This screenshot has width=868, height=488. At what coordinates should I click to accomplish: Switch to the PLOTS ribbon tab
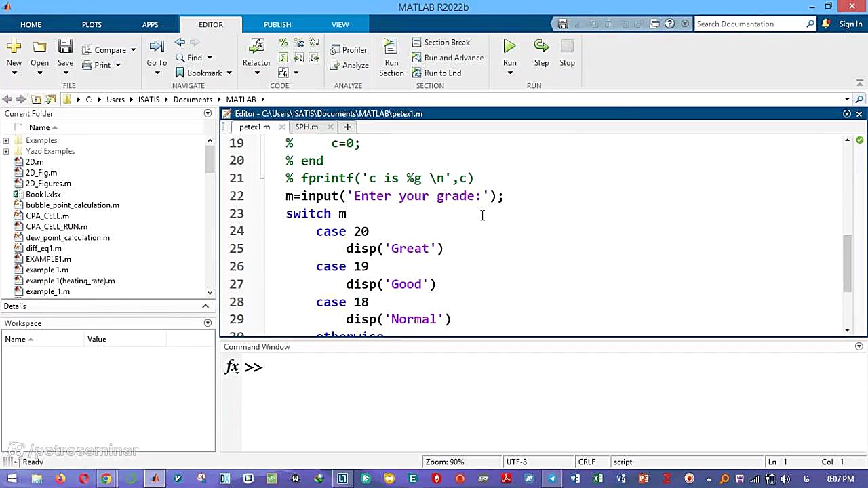(x=92, y=24)
